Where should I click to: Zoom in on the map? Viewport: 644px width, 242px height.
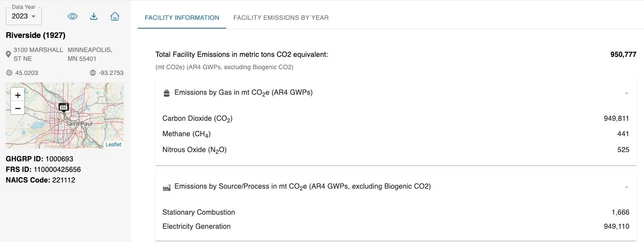pyautogui.click(x=18, y=95)
